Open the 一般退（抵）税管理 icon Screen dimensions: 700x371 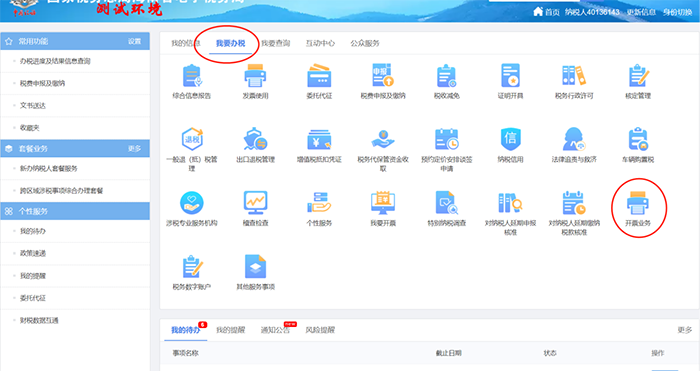click(x=192, y=139)
